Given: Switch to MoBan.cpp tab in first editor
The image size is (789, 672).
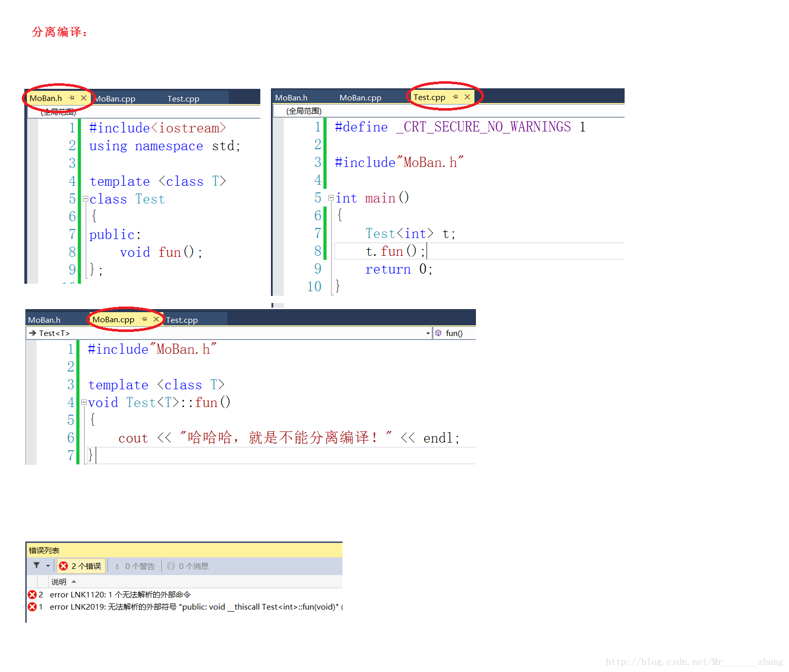Looking at the screenshot, I should 115,98.
